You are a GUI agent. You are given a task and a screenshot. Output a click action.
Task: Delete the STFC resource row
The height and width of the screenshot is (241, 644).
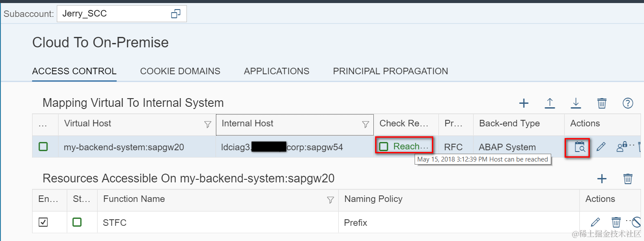click(616, 222)
